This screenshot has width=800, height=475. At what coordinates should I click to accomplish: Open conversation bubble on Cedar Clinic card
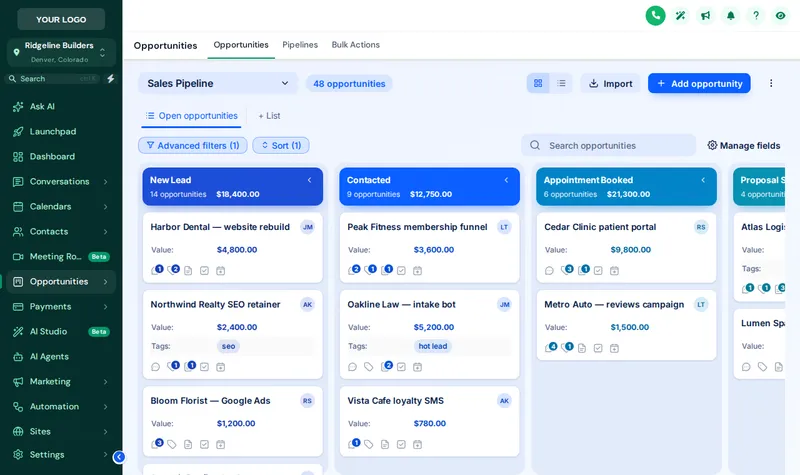(549, 271)
